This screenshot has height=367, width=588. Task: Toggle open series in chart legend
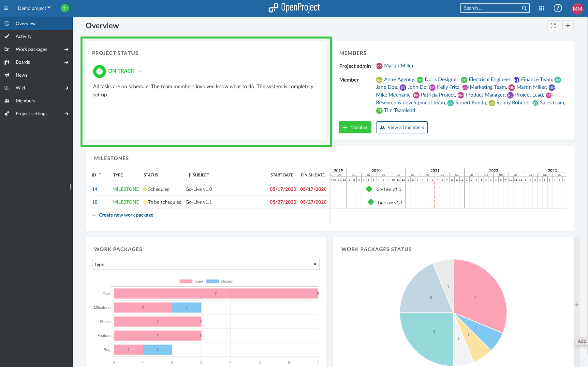click(x=191, y=281)
